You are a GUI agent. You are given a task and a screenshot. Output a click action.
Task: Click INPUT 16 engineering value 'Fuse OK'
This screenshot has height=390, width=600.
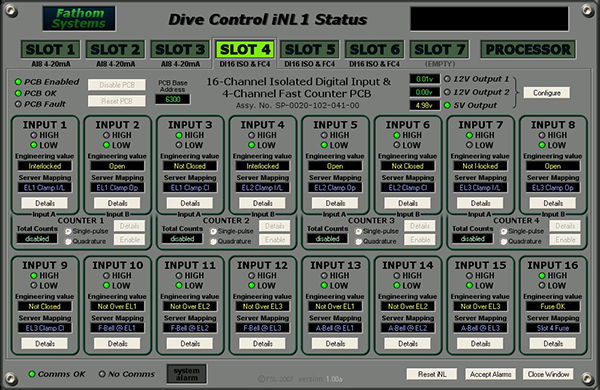(553, 307)
